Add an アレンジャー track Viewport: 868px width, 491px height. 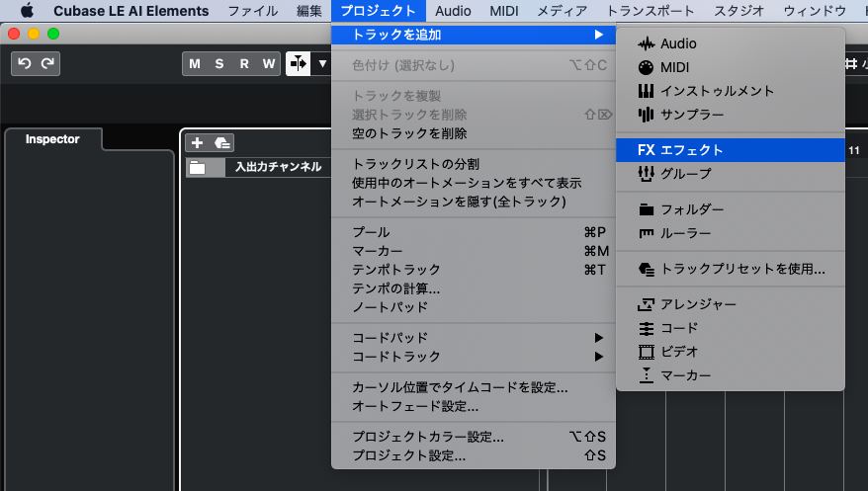point(731,304)
